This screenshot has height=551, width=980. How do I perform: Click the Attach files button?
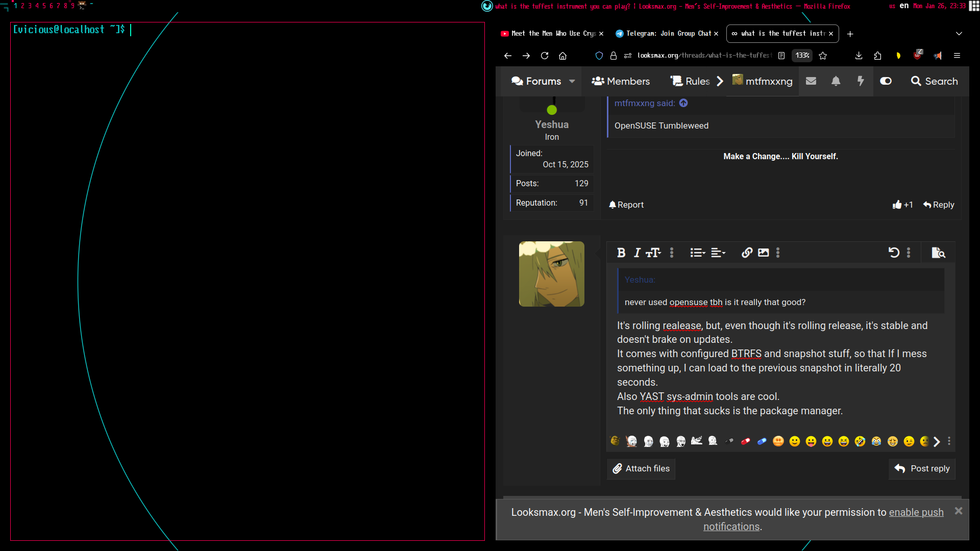[641, 468]
